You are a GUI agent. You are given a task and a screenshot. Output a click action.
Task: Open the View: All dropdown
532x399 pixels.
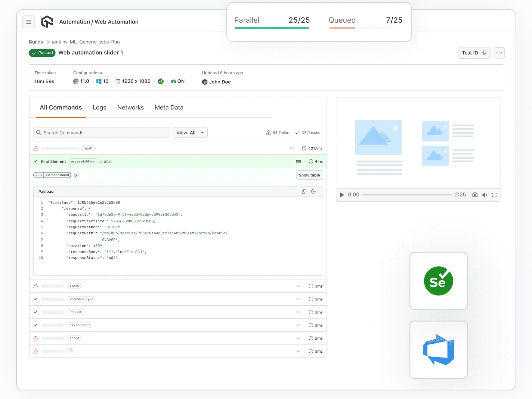190,132
